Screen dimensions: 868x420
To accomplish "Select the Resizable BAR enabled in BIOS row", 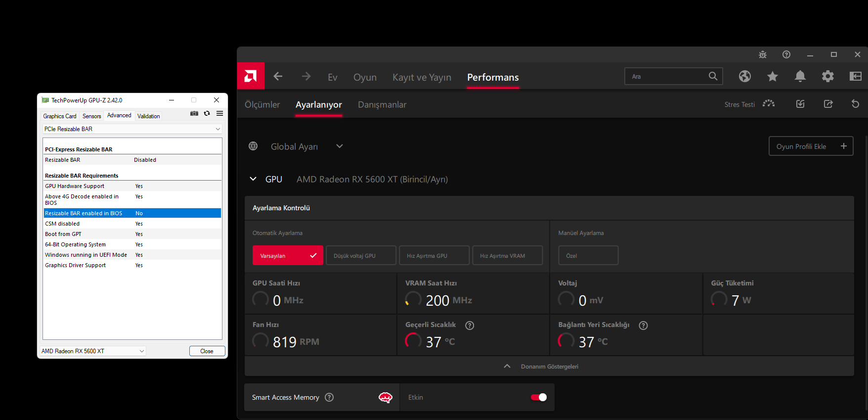I will (132, 213).
